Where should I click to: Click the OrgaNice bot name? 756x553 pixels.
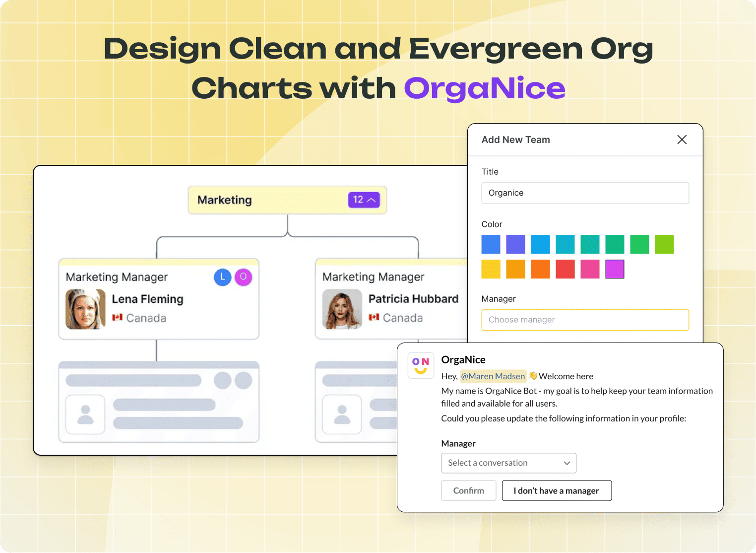pos(463,360)
